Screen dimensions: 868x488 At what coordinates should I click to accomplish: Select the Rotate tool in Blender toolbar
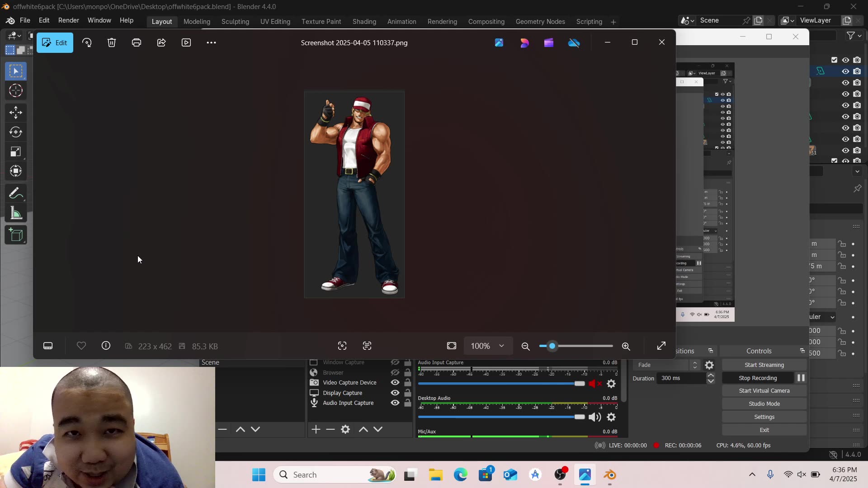click(16, 132)
